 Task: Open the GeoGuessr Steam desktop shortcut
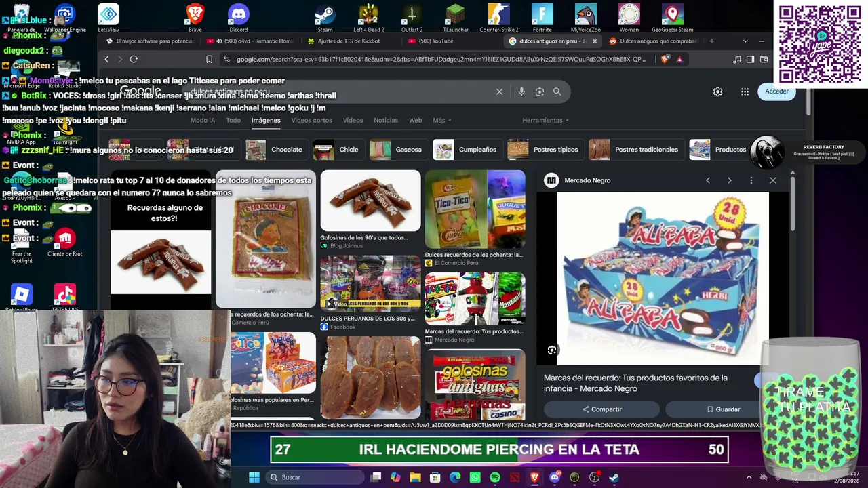pyautogui.click(x=673, y=17)
